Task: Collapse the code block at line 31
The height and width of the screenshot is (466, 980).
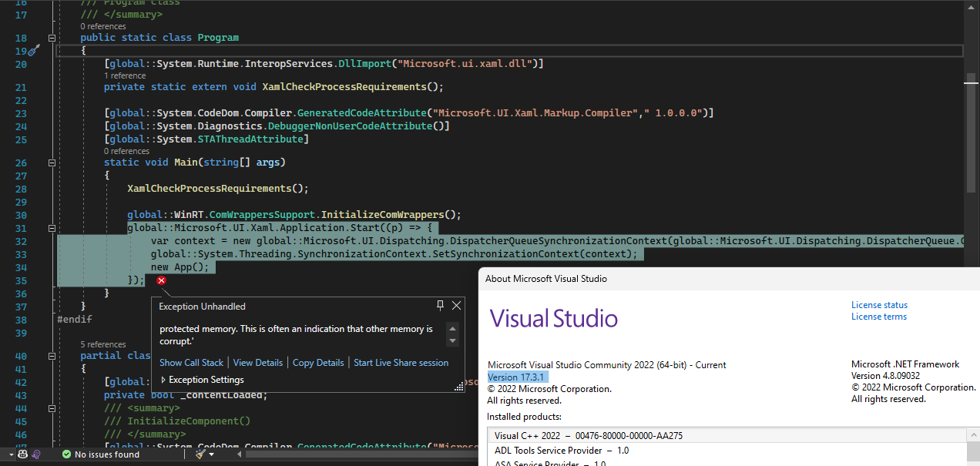Action: click(51, 228)
